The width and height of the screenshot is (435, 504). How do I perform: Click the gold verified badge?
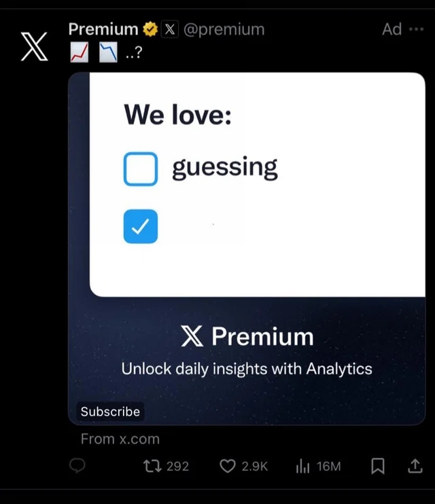click(x=150, y=29)
